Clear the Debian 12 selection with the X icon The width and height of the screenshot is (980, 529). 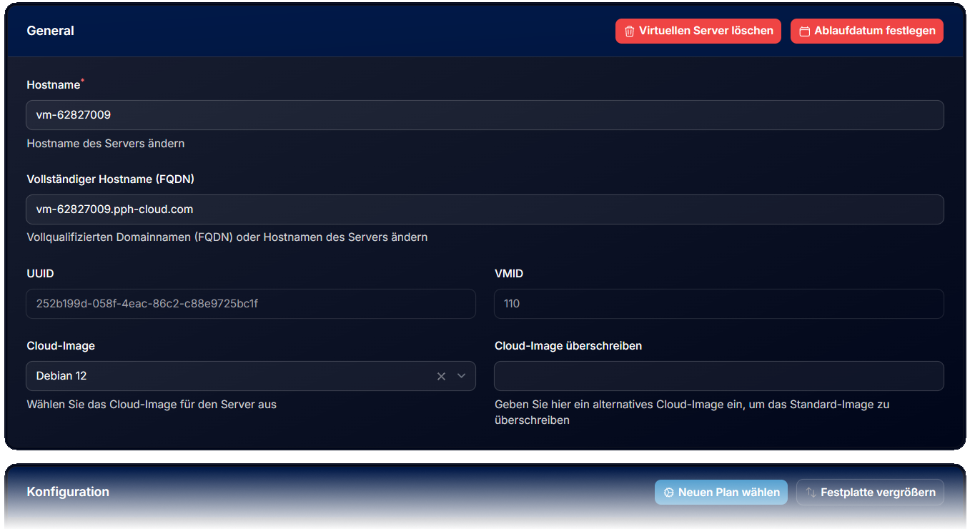pos(441,375)
